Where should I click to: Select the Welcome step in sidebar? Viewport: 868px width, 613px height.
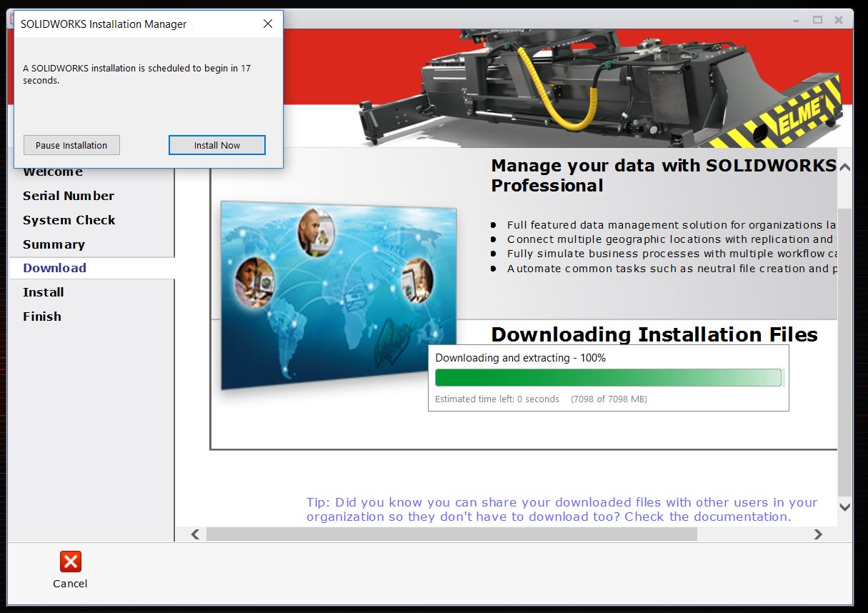click(53, 172)
